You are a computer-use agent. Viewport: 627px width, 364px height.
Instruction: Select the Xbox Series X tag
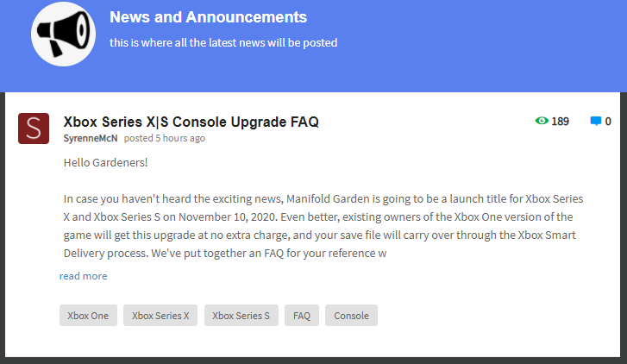pyautogui.click(x=160, y=316)
